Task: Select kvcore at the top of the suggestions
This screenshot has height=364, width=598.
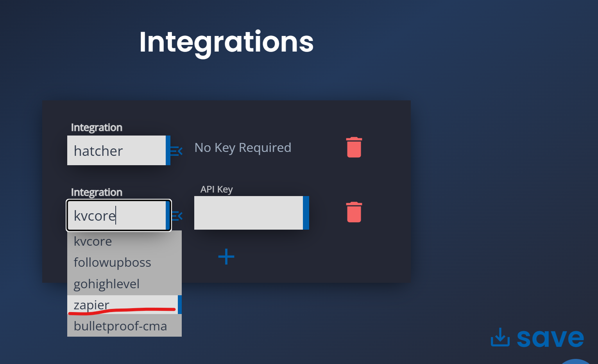Action: click(93, 241)
